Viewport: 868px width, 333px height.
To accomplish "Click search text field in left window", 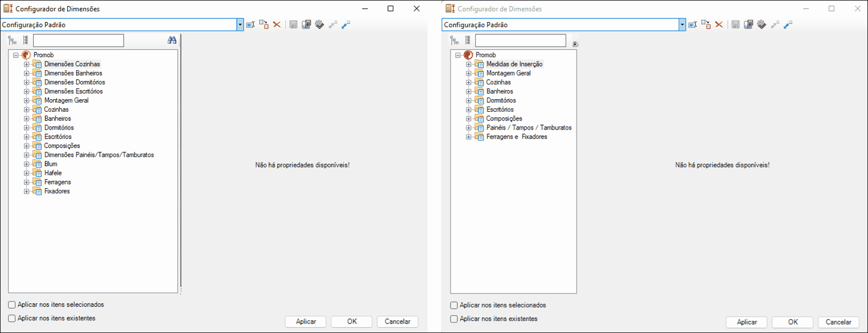I will pyautogui.click(x=79, y=40).
